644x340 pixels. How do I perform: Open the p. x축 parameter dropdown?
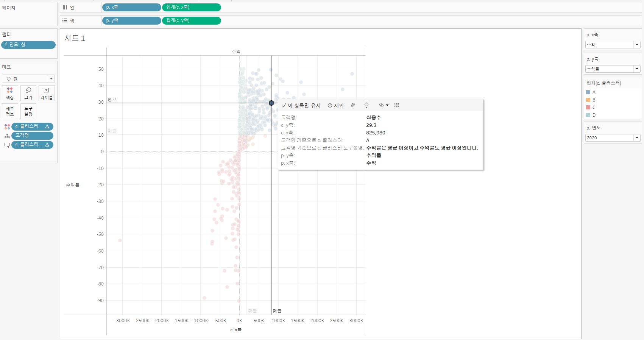[x=613, y=45]
